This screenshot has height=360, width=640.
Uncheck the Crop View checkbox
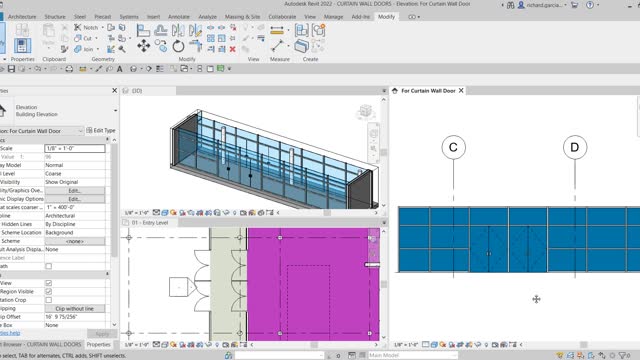click(49, 283)
